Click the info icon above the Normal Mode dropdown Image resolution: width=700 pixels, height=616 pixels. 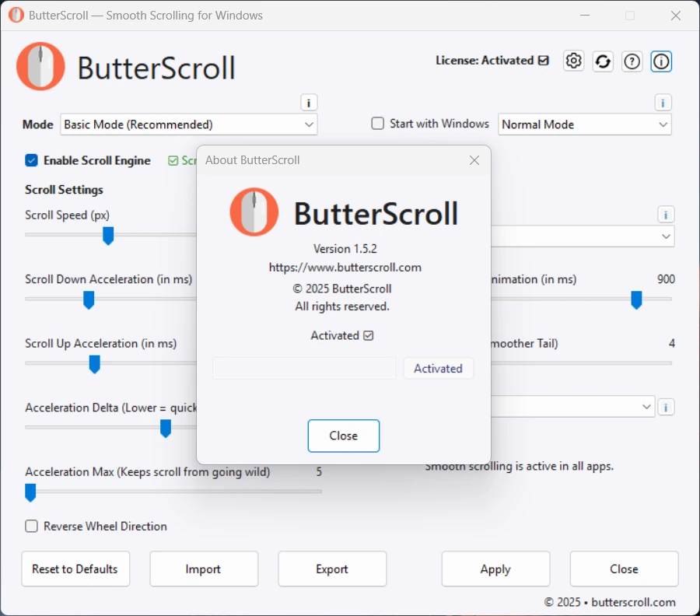coord(663,103)
